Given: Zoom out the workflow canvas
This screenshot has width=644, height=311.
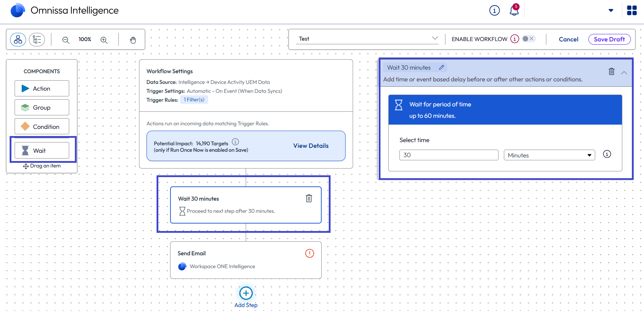Looking at the screenshot, I should [66, 40].
